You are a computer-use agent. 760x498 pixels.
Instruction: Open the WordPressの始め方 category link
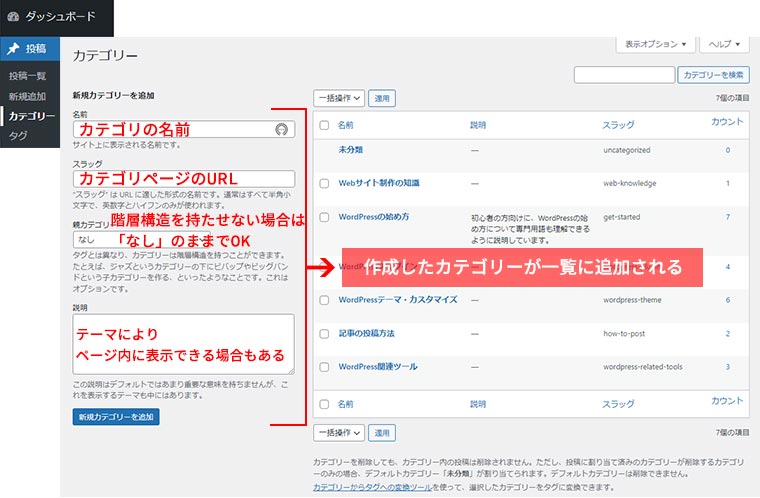click(x=374, y=217)
